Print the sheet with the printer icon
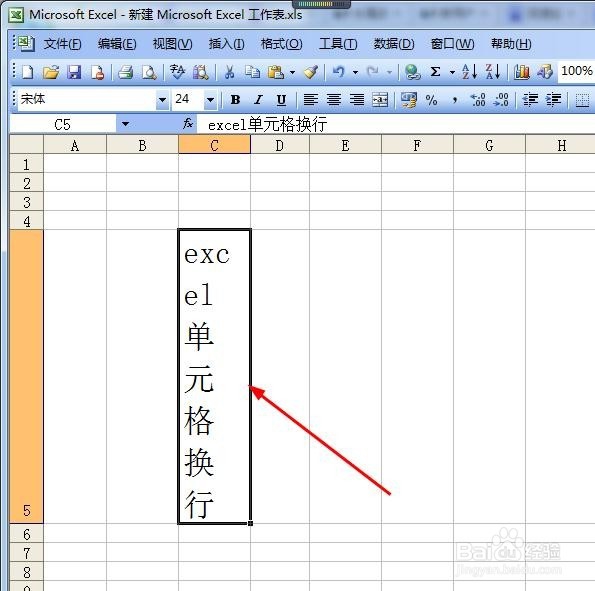The height and width of the screenshot is (591, 595). point(125,72)
